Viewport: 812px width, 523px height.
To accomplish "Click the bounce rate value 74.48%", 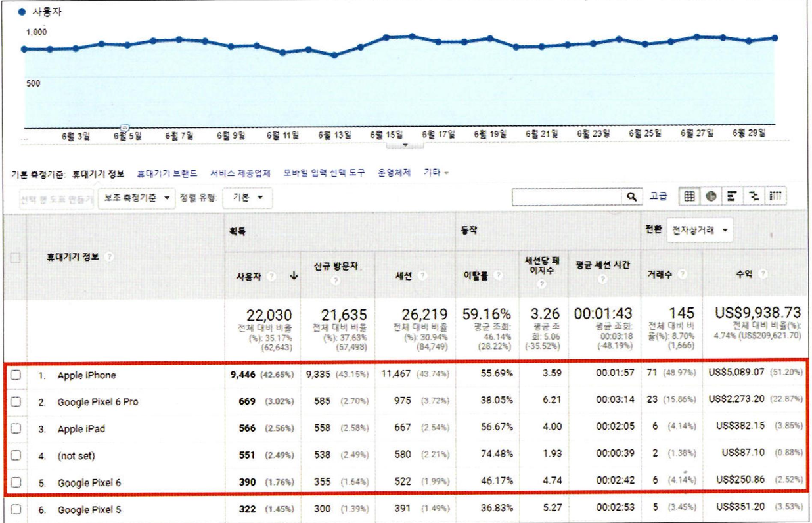I will (x=497, y=455).
